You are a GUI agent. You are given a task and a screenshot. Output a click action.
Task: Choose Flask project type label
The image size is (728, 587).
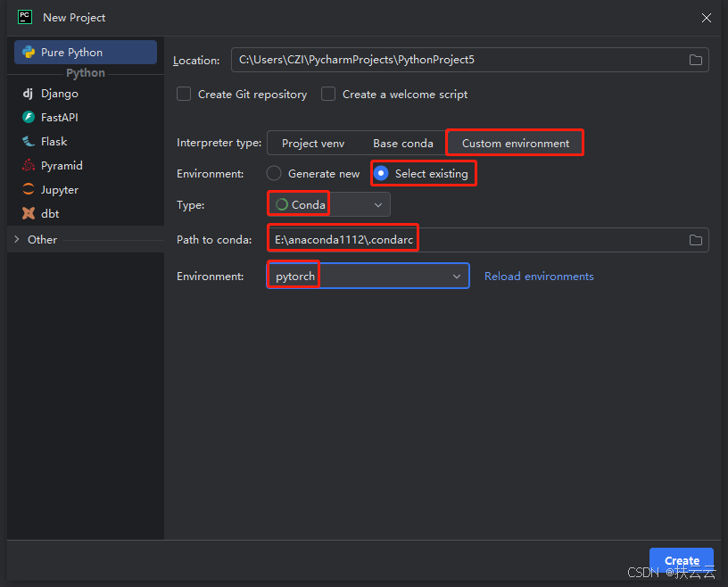point(54,142)
